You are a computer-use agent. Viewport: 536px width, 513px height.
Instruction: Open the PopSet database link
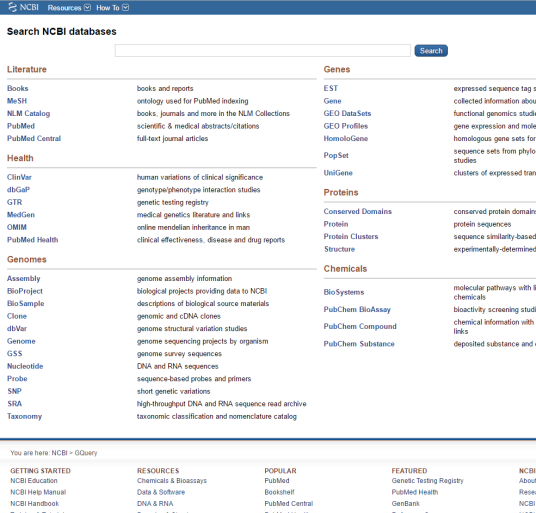click(336, 156)
